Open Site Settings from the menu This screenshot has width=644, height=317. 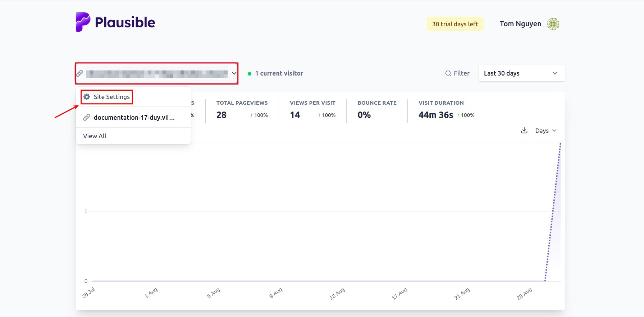click(111, 97)
